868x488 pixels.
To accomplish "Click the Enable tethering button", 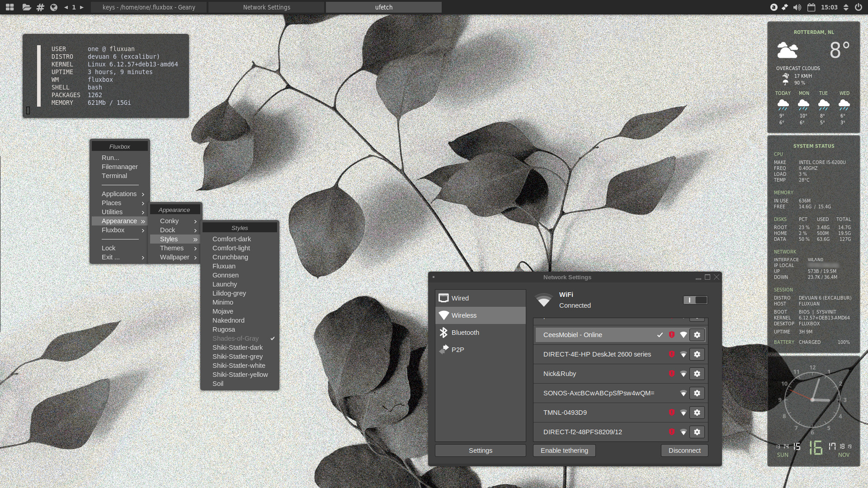I will click(564, 450).
